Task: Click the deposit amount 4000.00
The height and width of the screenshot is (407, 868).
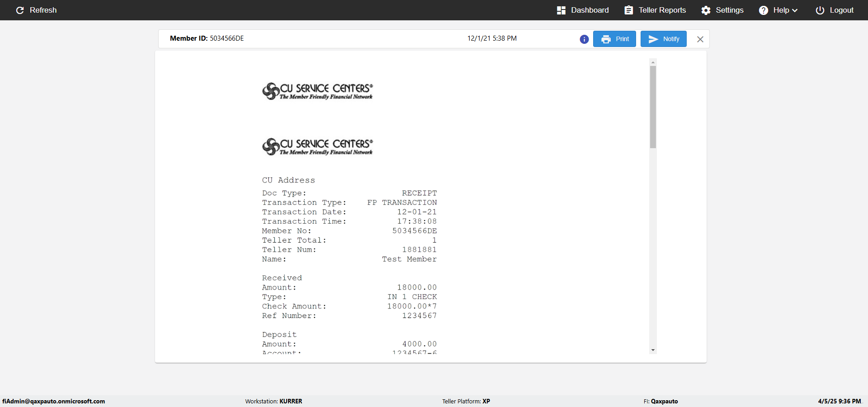Action: click(x=419, y=344)
